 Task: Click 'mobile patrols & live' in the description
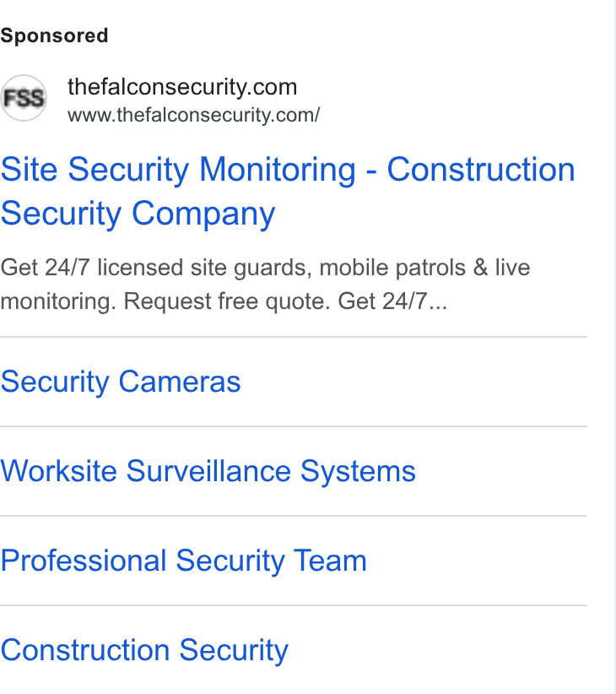424,268
